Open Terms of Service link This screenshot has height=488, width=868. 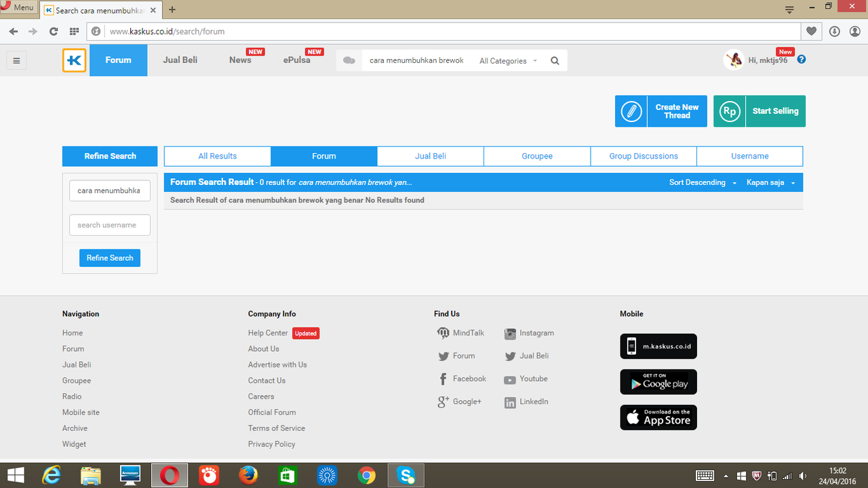click(277, 428)
